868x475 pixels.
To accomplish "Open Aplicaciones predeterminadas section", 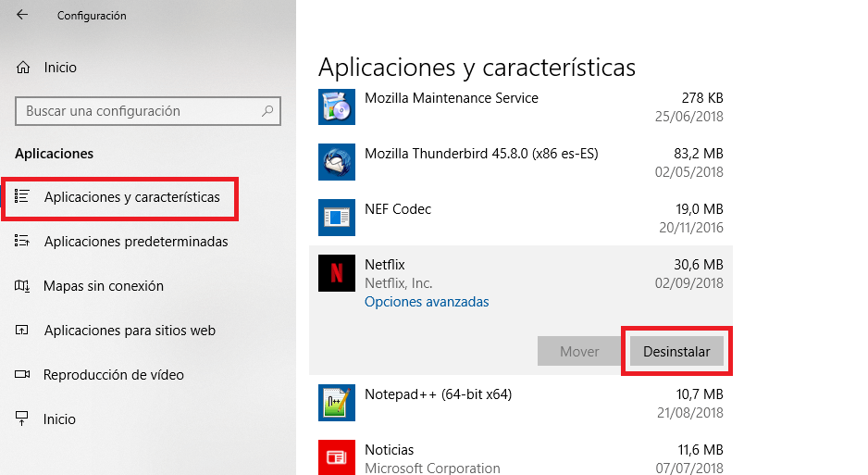I will click(136, 242).
